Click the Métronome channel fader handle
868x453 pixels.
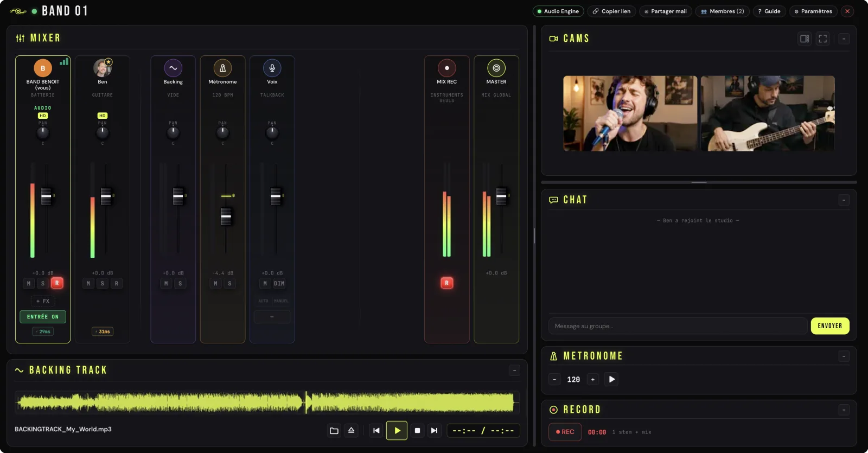(x=226, y=216)
